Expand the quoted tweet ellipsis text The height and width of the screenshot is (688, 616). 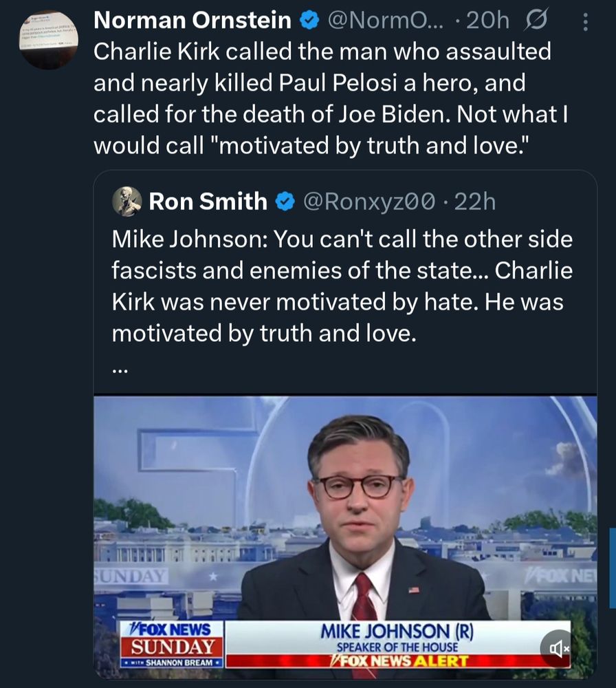coord(119,370)
